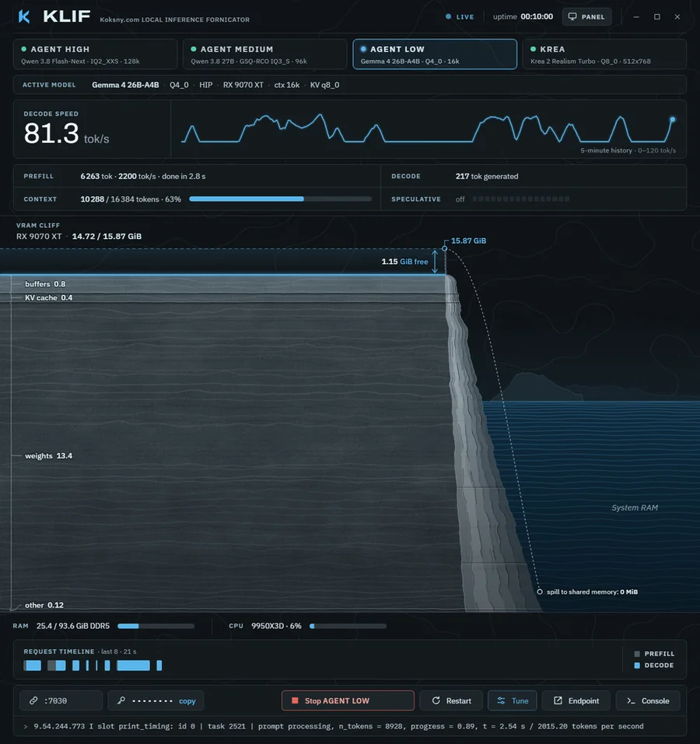Click the latest point on decode speed graph

click(672, 120)
